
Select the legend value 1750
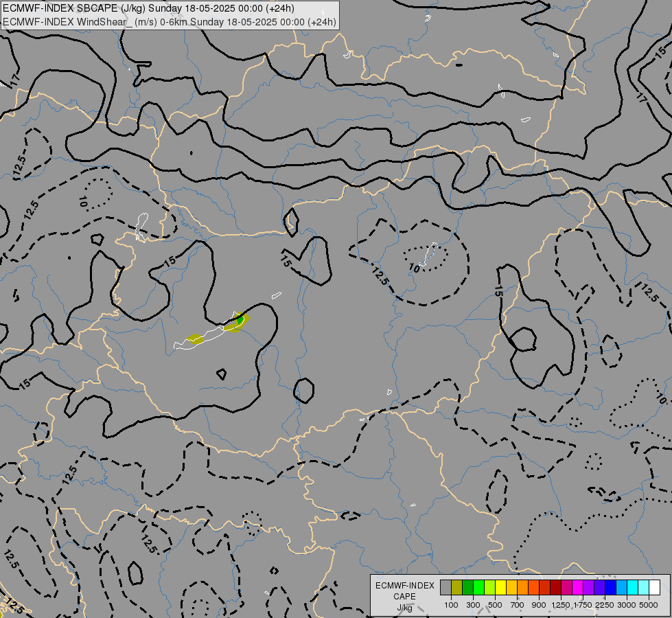[583, 605]
